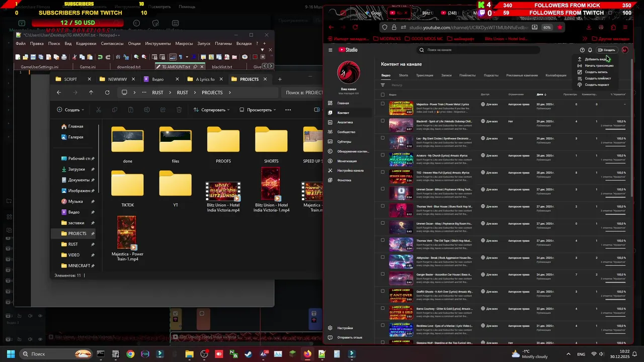The image size is (644, 362).
Task: Open the Подкасты content tab
Action: click(x=491, y=75)
